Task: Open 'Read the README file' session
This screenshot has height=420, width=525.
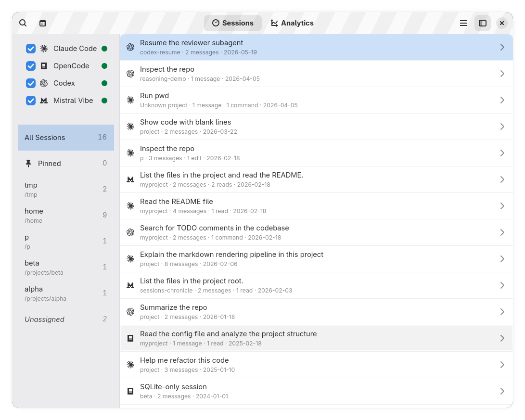Action: 317,206
